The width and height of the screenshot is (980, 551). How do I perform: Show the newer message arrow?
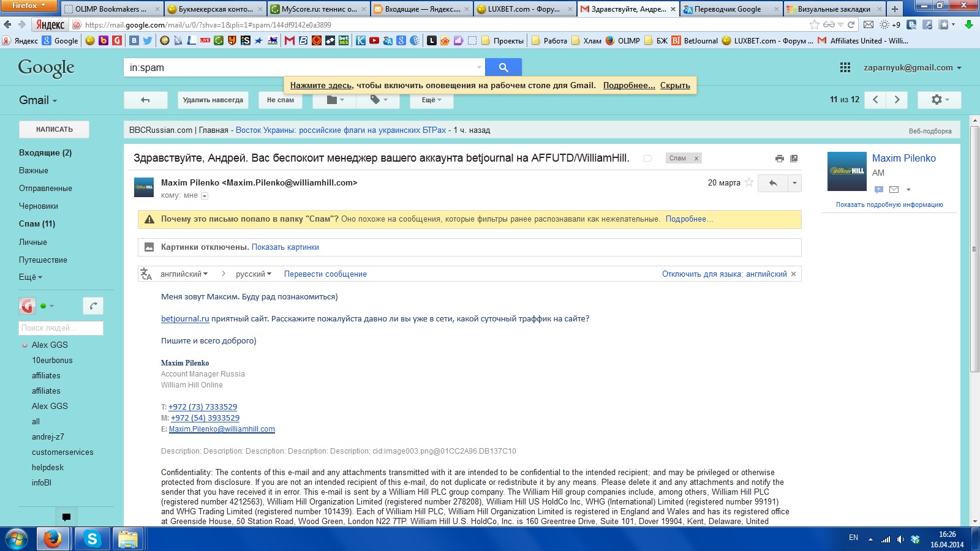pyautogui.click(x=875, y=100)
